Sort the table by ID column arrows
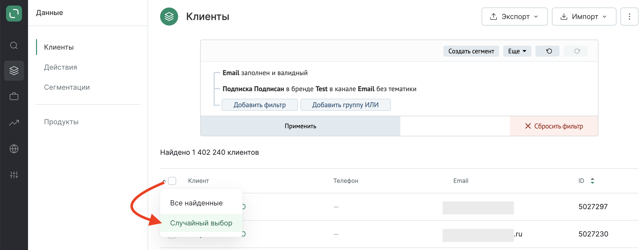 (592, 181)
